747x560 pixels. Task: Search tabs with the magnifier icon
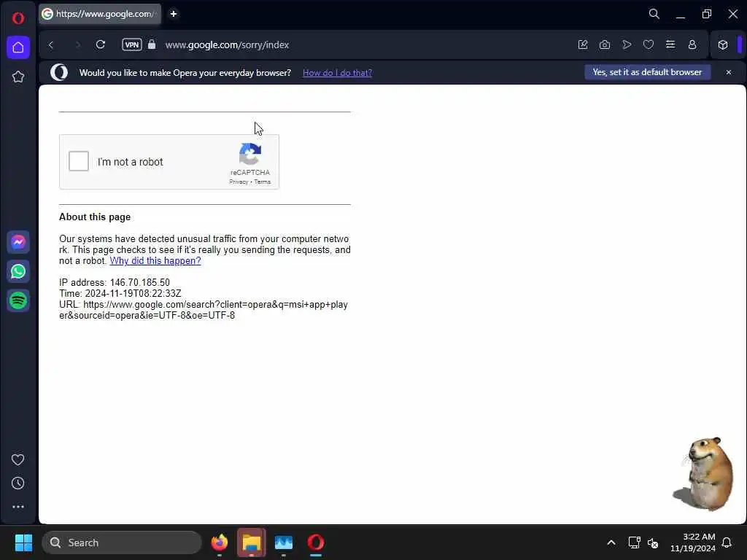[654, 14]
